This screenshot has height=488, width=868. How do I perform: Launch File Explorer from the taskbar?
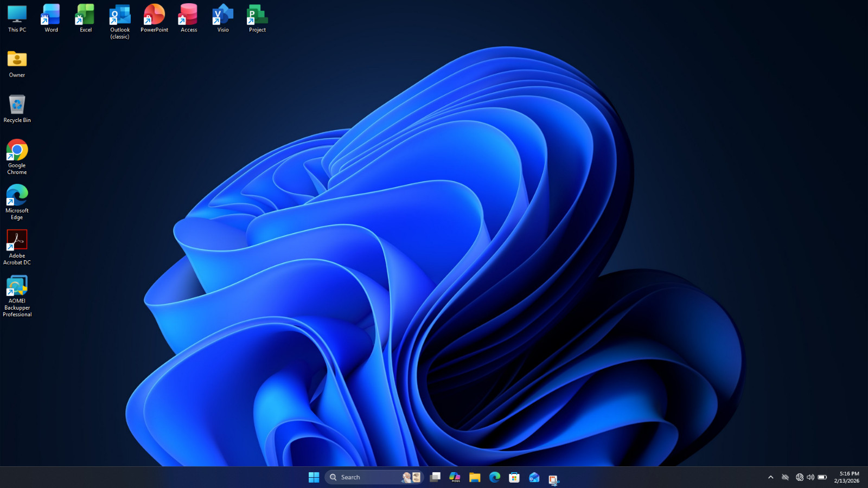[475, 477]
